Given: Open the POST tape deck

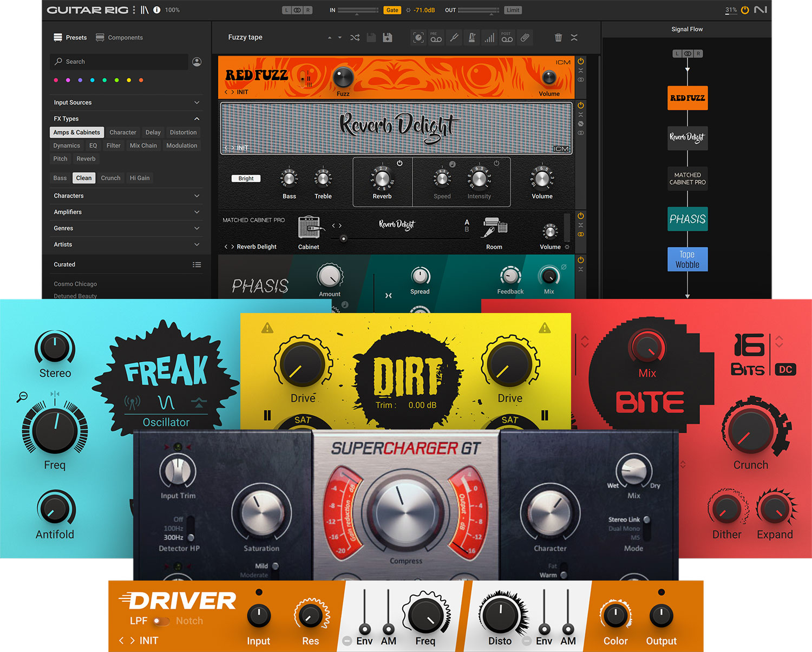Looking at the screenshot, I should click(507, 37).
